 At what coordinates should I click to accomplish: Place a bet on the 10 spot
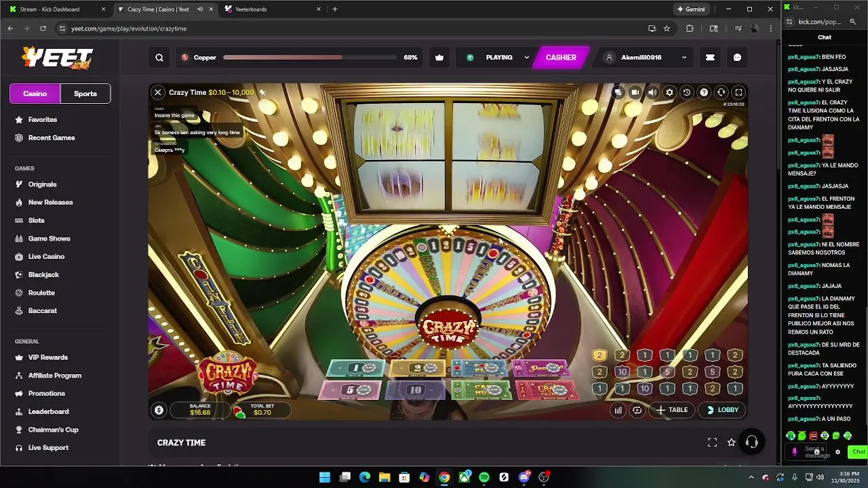[416, 390]
